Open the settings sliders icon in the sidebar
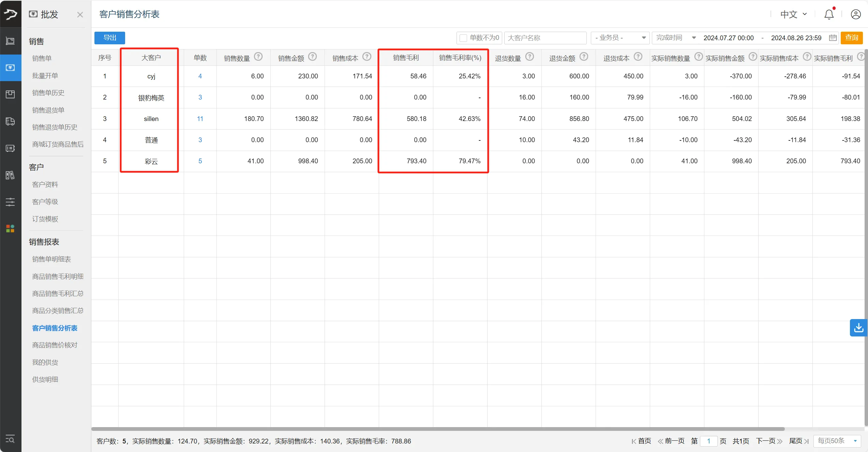The width and height of the screenshot is (868, 452). [x=10, y=202]
